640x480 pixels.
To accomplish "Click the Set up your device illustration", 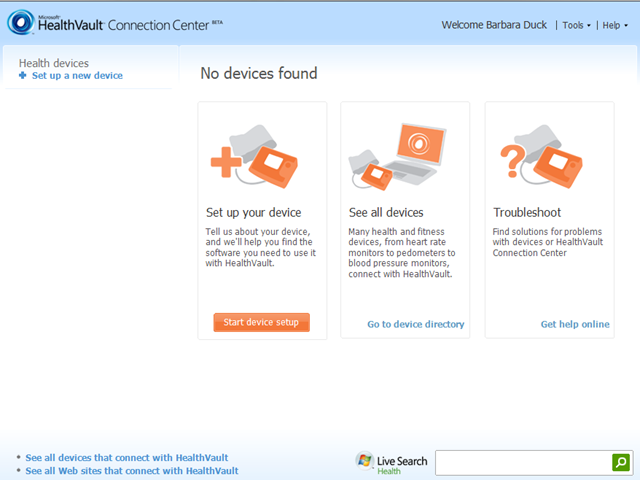I will [254, 157].
